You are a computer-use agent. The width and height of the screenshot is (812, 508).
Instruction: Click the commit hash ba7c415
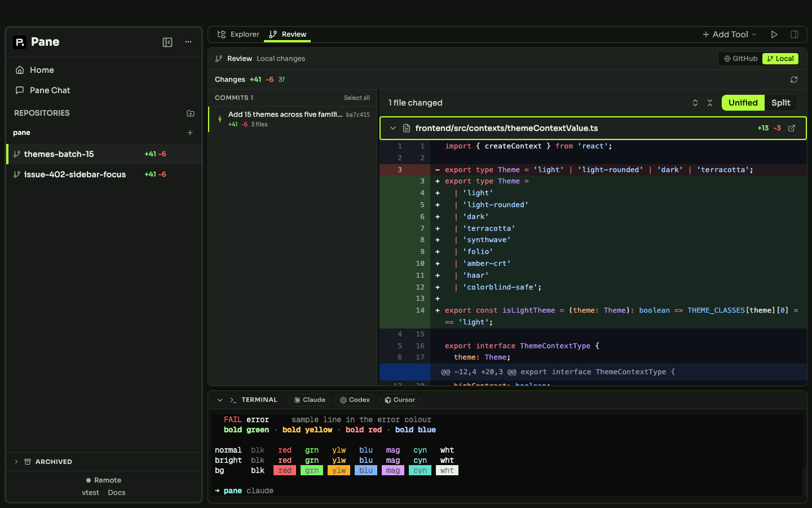358,115
